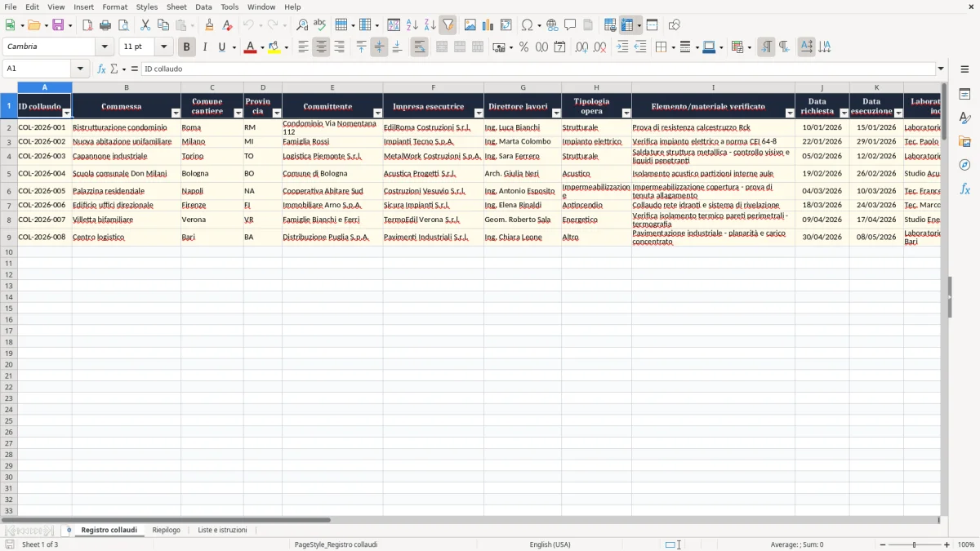Toggle Underline formatting
Screen dimensions: 980x551
click(x=222, y=47)
